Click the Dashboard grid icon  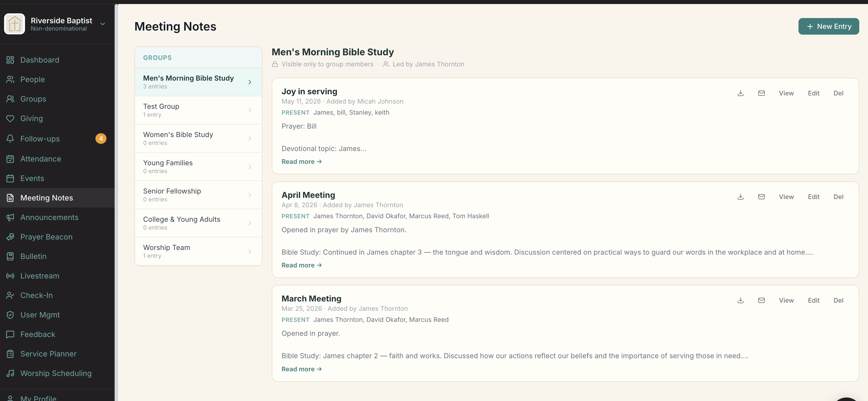(10, 60)
